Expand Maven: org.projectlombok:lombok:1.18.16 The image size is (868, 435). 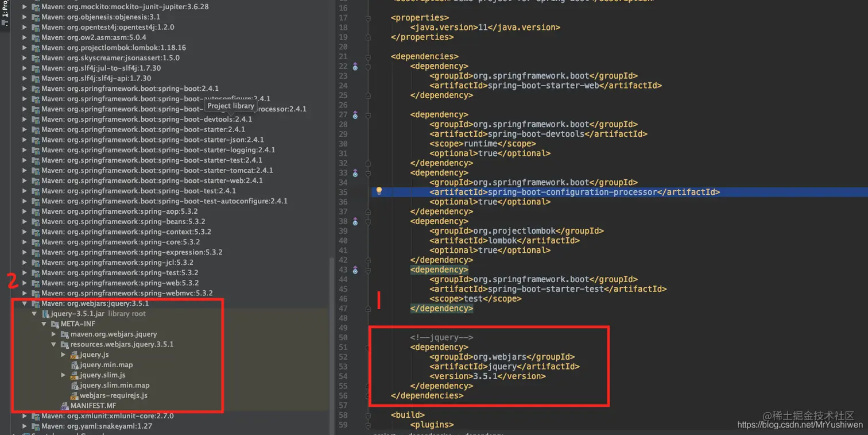[25, 48]
